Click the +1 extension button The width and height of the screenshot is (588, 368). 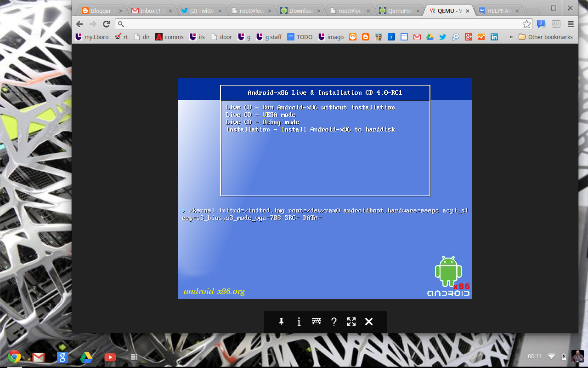pyautogui.click(x=556, y=24)
